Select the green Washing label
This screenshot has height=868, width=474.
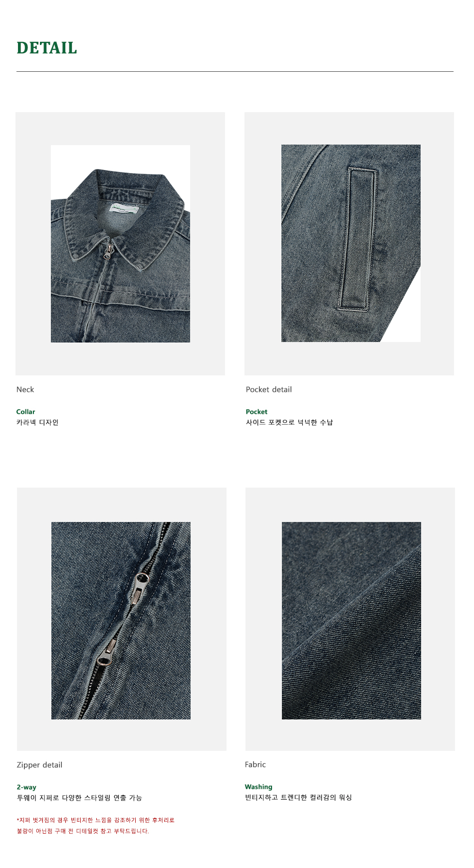pos(258,787)
